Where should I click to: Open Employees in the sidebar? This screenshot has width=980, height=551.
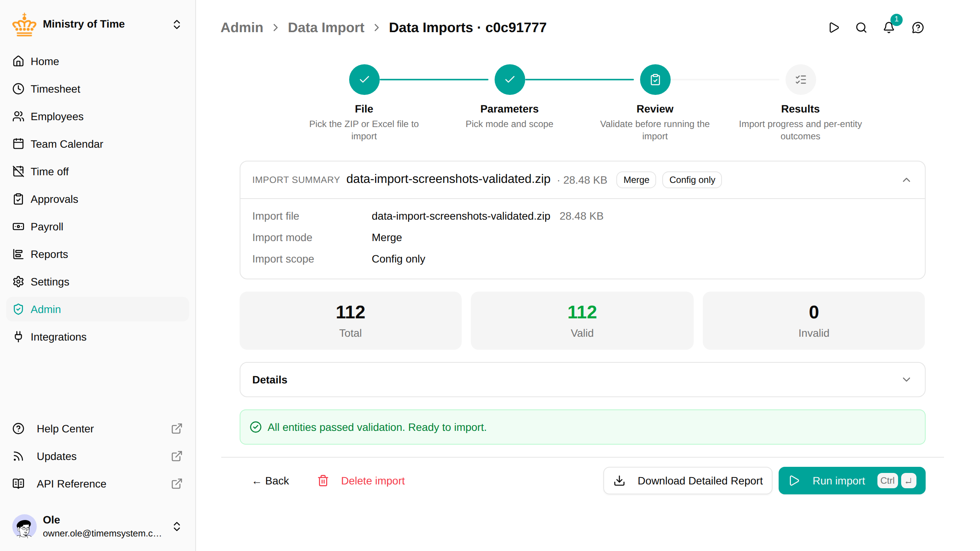pyautogui.click(x=98, y=116)
